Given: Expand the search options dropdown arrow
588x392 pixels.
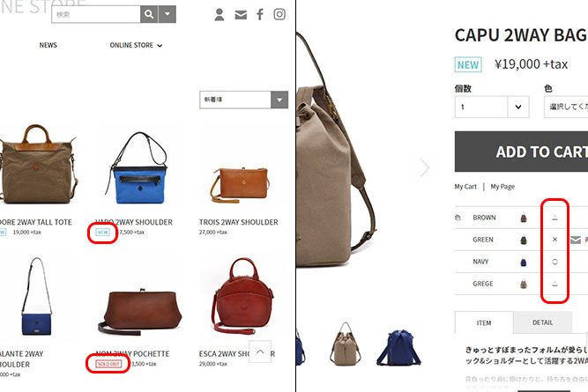Looking at the screenshot, I should tap(167, 14).
